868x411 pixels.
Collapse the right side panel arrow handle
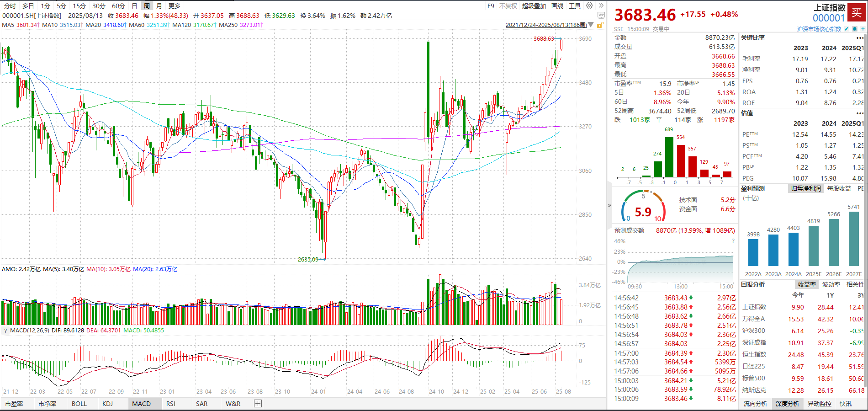coord(609,205)
